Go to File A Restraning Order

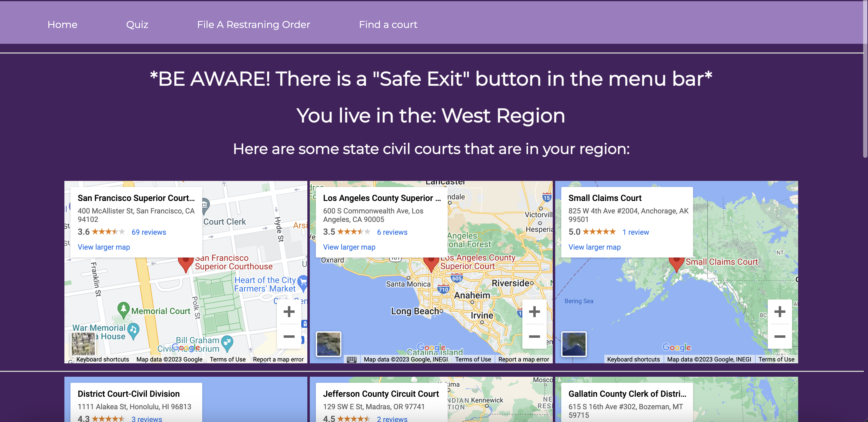coord(253,25)
